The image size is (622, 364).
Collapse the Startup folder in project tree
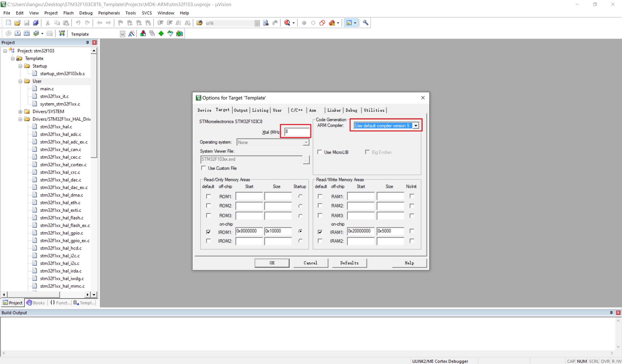point(20,66)
